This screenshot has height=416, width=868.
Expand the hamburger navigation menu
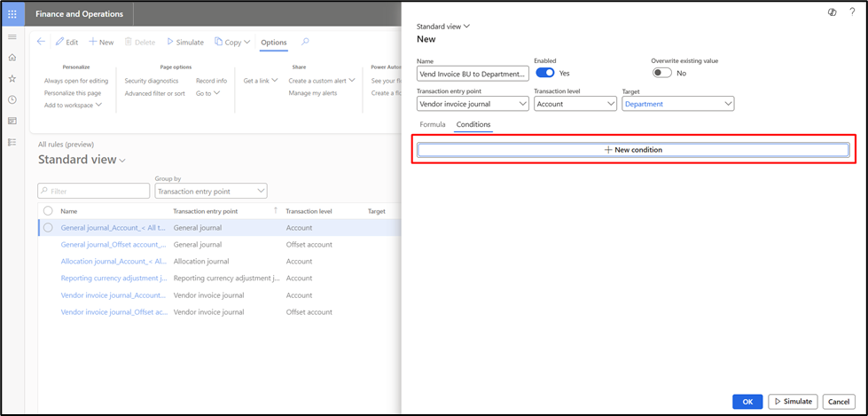click(x=12, y=37)
